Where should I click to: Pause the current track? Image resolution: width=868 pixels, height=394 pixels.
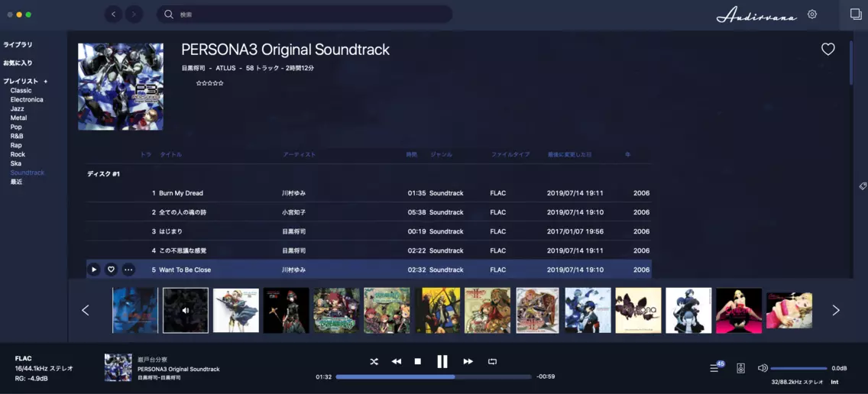pyautogui.click(x=442, y=361)
